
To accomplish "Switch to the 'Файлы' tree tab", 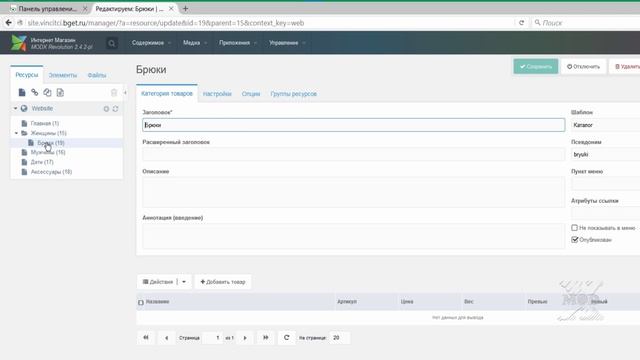I will point(97,75).
